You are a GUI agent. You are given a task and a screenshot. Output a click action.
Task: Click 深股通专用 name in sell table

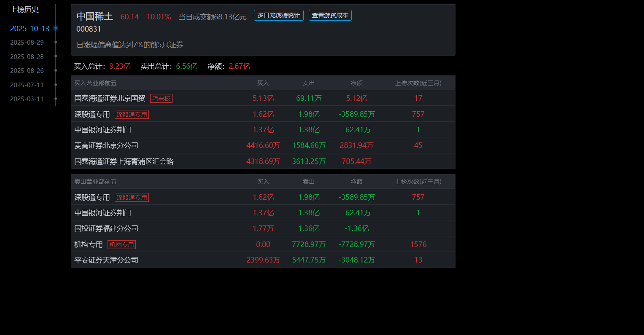[92, 197]
